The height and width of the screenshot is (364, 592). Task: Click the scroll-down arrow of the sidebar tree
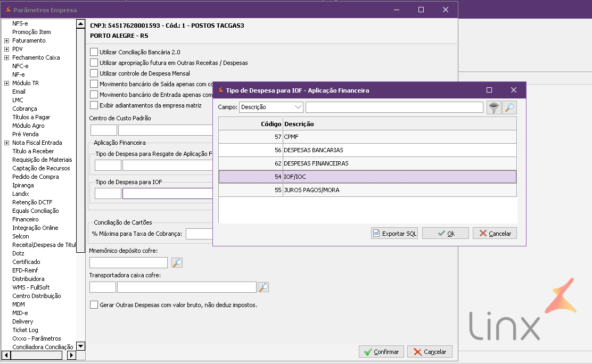tap(80, 346)
